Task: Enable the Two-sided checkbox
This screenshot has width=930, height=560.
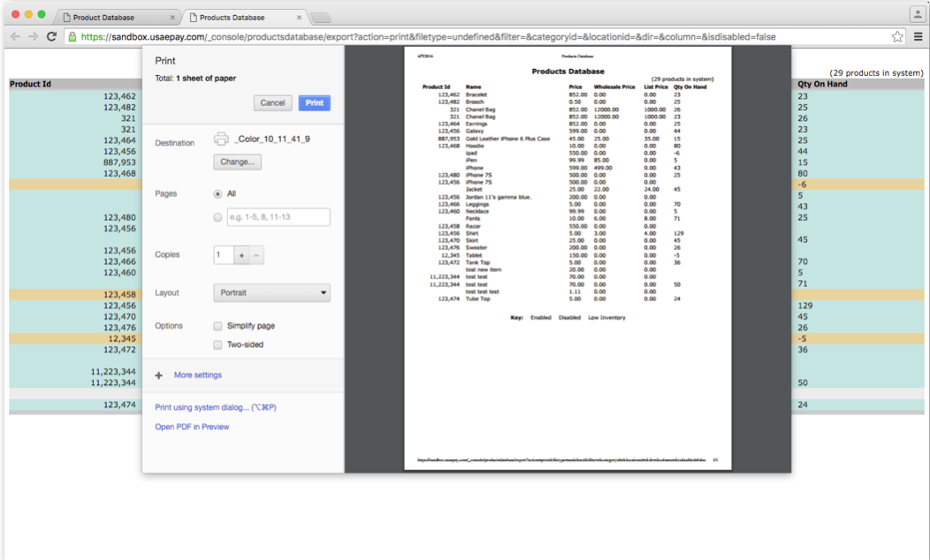Action: [218, 344]
